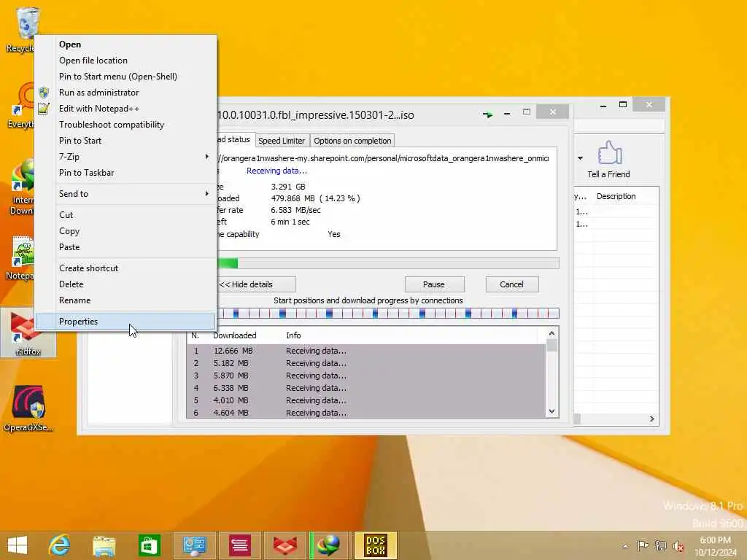This screenshot has width=747, height=560.
Task: Open Properties from the context menu
Action: 125,322
